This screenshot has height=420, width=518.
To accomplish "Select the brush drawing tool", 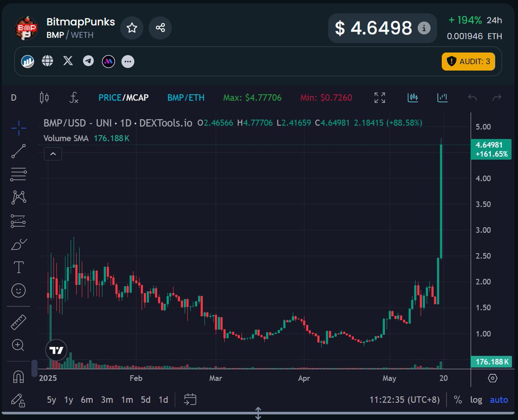I will (x=19, y=244).
